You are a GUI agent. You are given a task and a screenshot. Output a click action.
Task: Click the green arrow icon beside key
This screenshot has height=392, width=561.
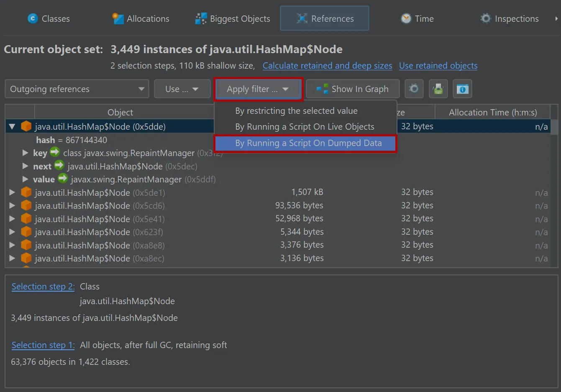tap(55, 152)
